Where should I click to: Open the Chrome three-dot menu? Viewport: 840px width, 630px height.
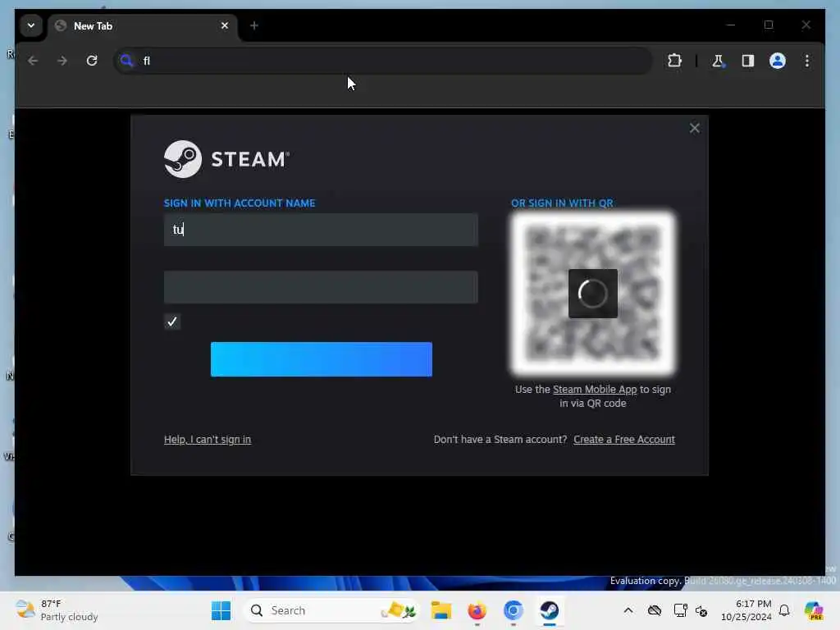tap(807, 61)
